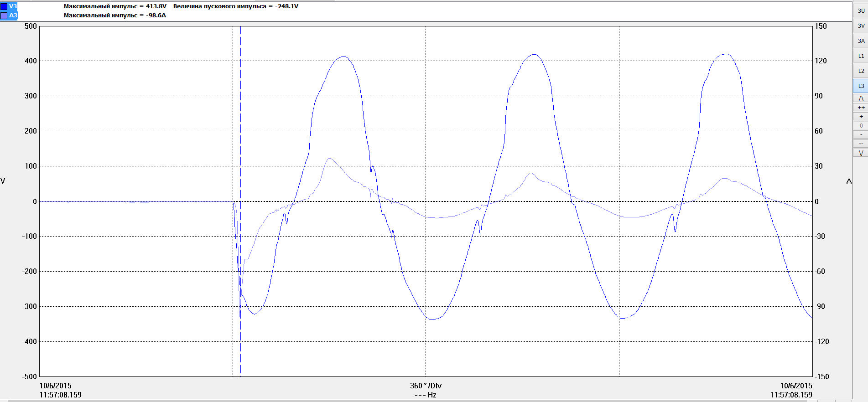This screenshot has width=868, height=402.
Task: Click the single + button
Action: (x=861, y=117)
